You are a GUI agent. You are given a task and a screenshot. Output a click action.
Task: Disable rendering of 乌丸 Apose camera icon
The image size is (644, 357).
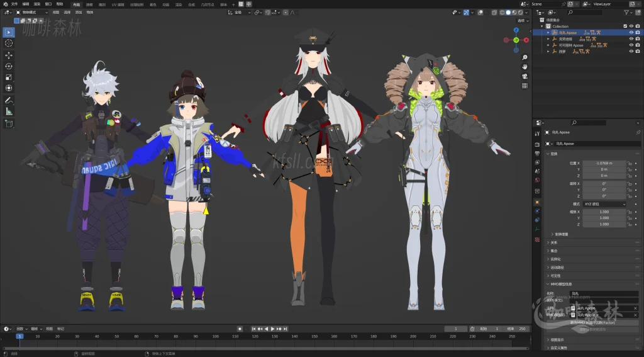(638, 33)
